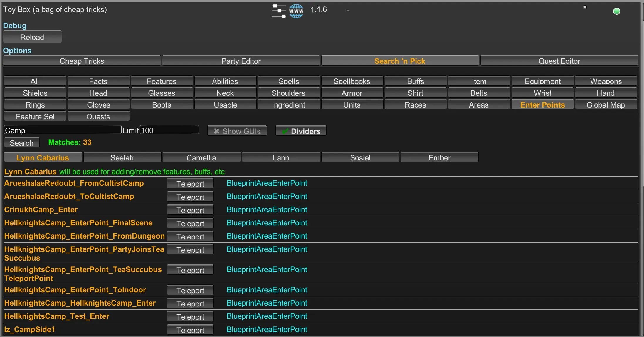The width and height of the screenshot is (644, 337).
Task: Click the BlueprintAreaEnterPoint icon for HellknightsCamp_Test_Enter
Action: pyautogui.click(x=267, y=316)
